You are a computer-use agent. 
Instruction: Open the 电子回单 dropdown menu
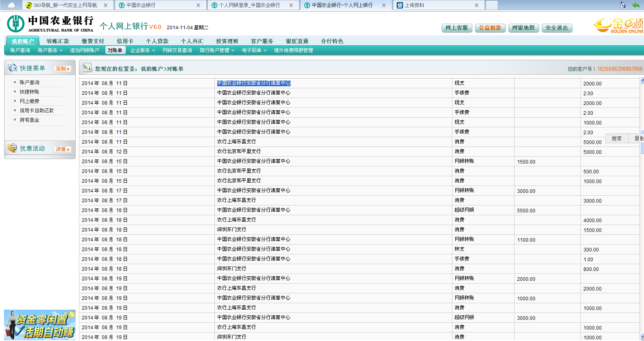point(254,50)
